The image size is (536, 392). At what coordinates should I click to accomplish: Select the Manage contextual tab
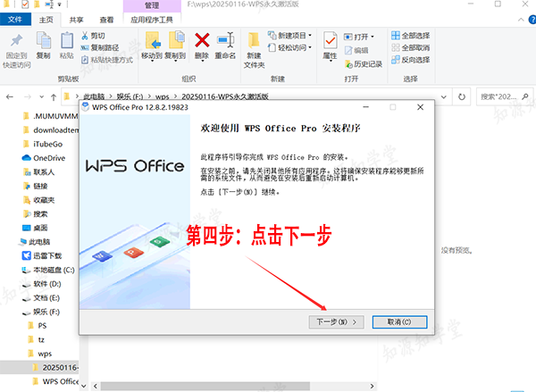coord(152,5)
